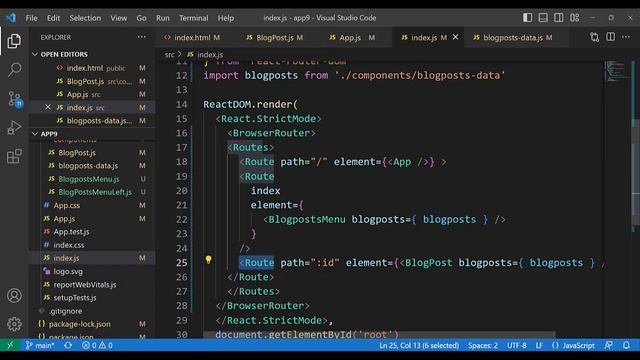Toggle primary side bar layout icon

tap(527, 18)
